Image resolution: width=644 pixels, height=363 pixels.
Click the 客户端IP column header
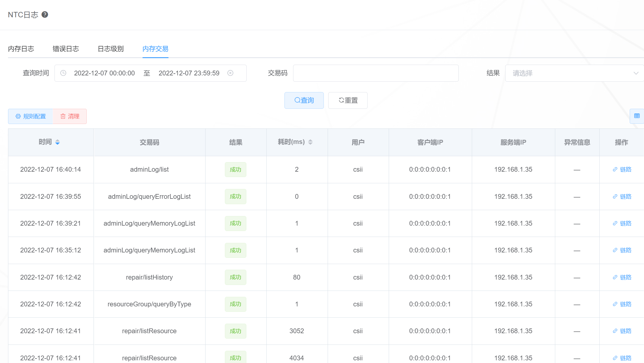pyautogui.click(x=430, y=142)
